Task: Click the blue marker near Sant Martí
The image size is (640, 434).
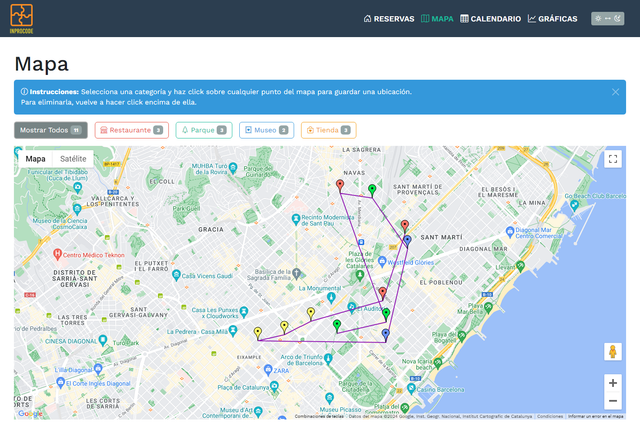Action: [407, 241]
